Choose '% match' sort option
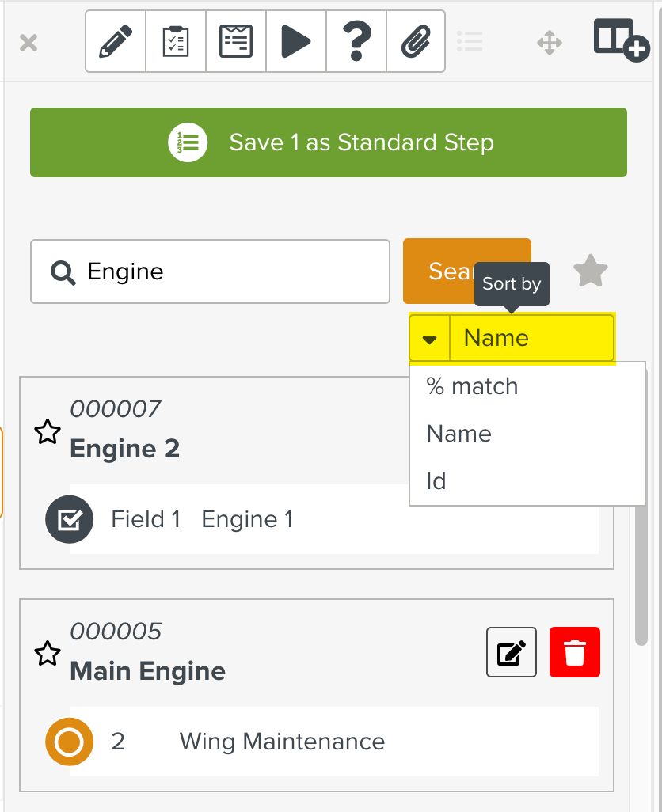 [x=472, y=386]
